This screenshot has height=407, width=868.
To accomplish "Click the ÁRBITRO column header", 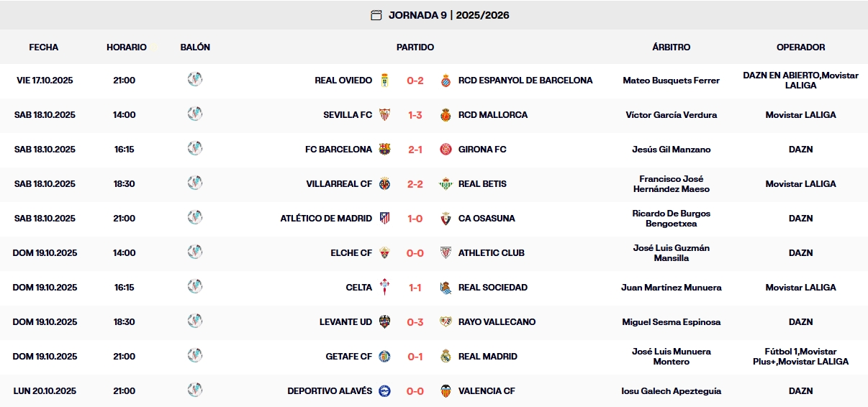I will click(x=671, y=47).
